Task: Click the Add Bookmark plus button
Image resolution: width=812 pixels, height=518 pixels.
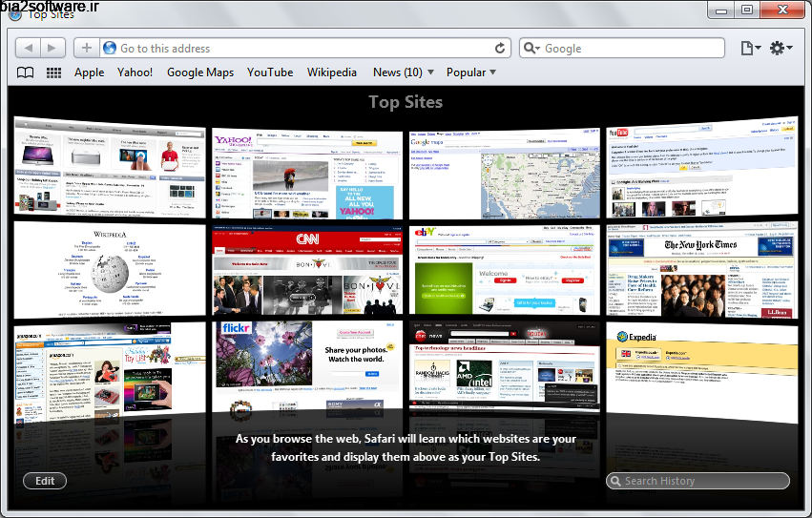Action: coord(87,49)
